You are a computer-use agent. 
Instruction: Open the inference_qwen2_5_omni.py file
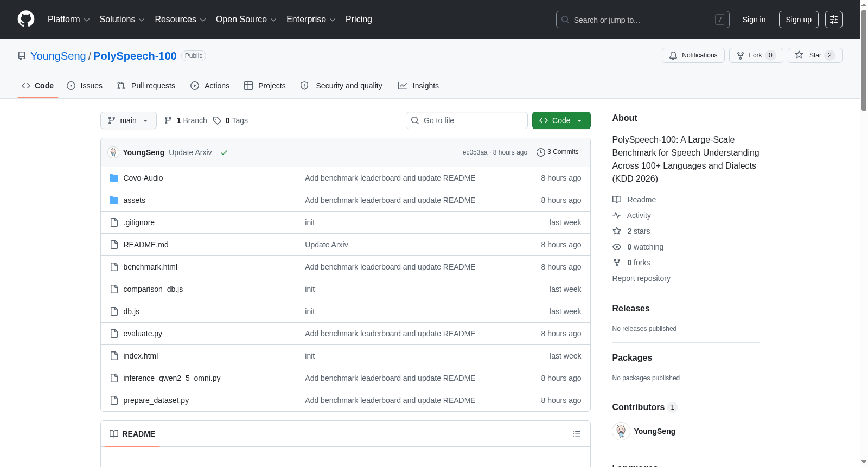[172, 378]
